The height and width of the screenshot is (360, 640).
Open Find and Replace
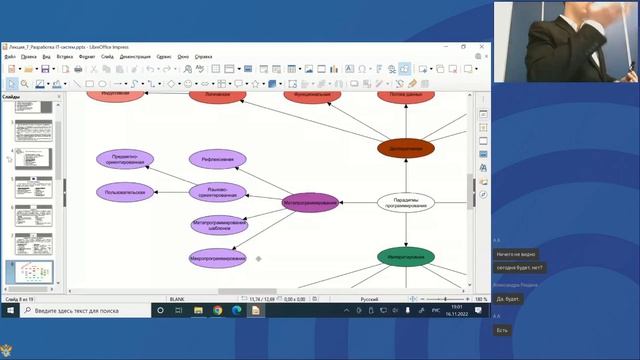(x=187, y=69)
